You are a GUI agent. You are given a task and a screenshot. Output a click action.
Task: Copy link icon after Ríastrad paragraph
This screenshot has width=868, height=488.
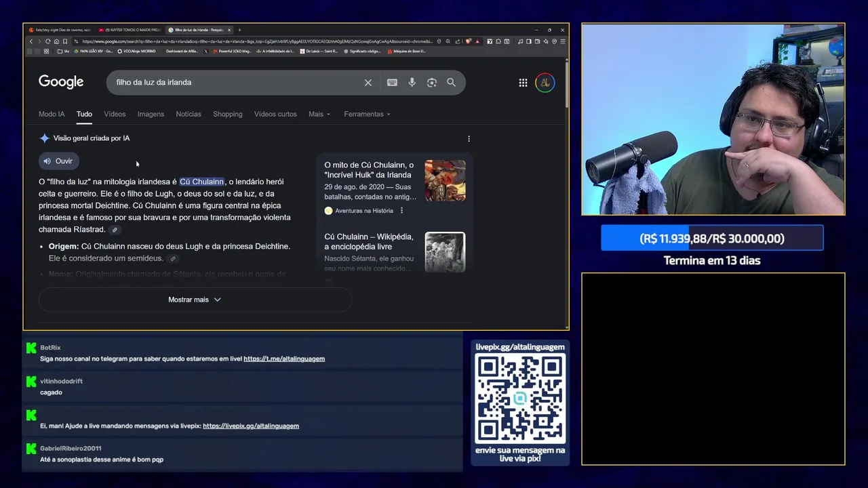115,230
